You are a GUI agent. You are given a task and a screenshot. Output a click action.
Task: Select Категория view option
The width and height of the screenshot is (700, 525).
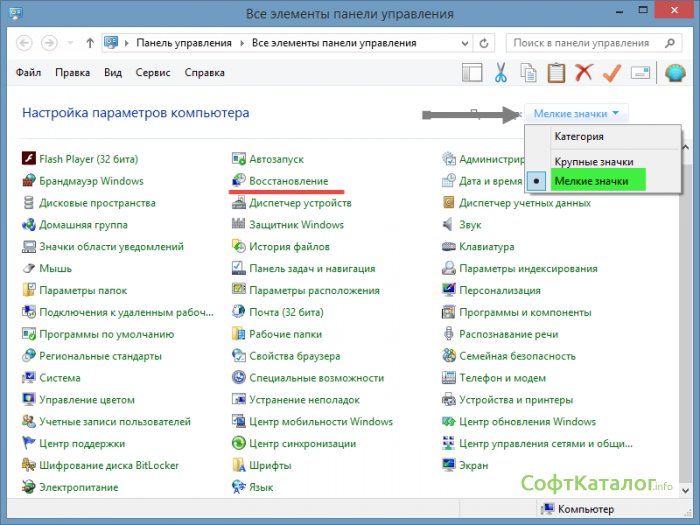tap(580, 136)
